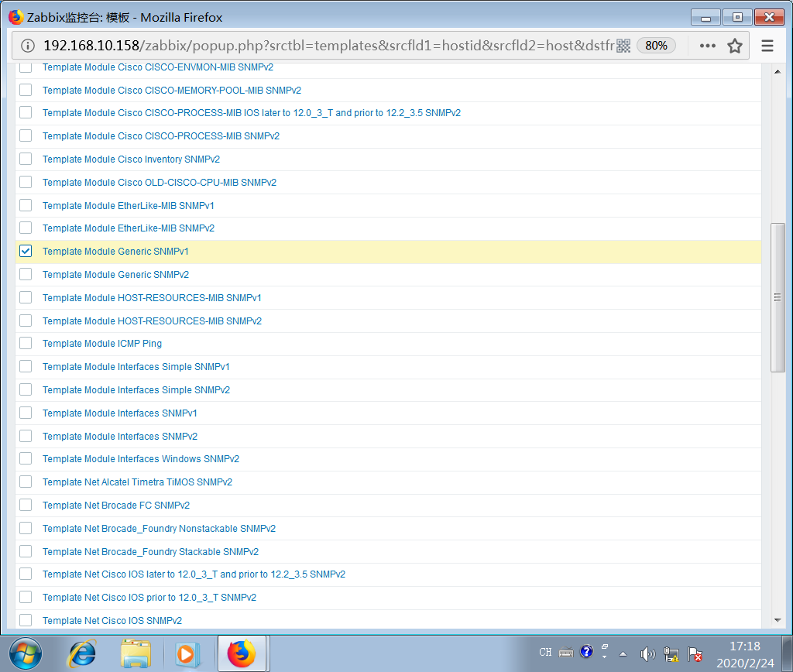
Task: Open Template Net Brocade_Foundry Stackable SNMPv2 link
Action: click(150, 552)
